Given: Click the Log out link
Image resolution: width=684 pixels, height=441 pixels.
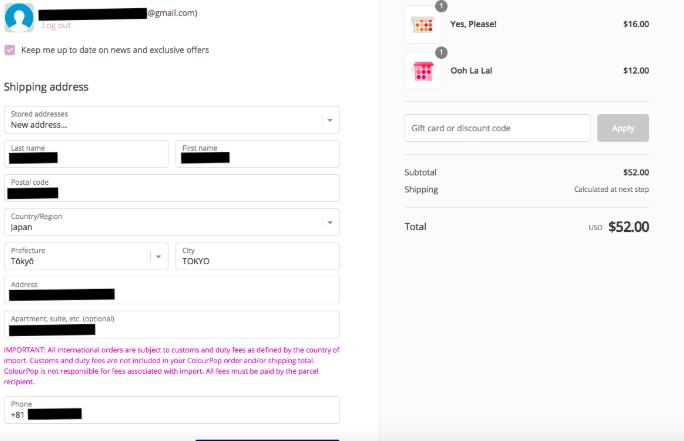Looking at the screenshot, I should [57, 25].
